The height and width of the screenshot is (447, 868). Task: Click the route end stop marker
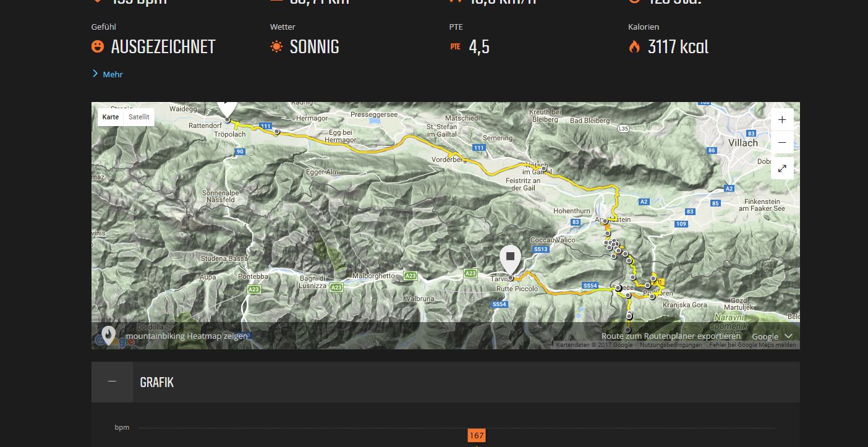[x=511, y=260]
